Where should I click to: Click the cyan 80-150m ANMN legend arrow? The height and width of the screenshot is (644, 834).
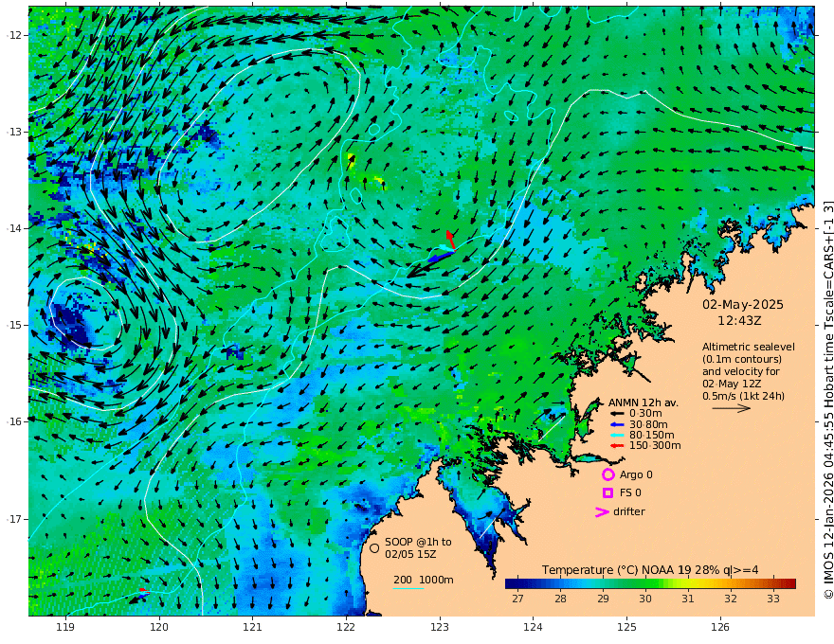[617, 435]
